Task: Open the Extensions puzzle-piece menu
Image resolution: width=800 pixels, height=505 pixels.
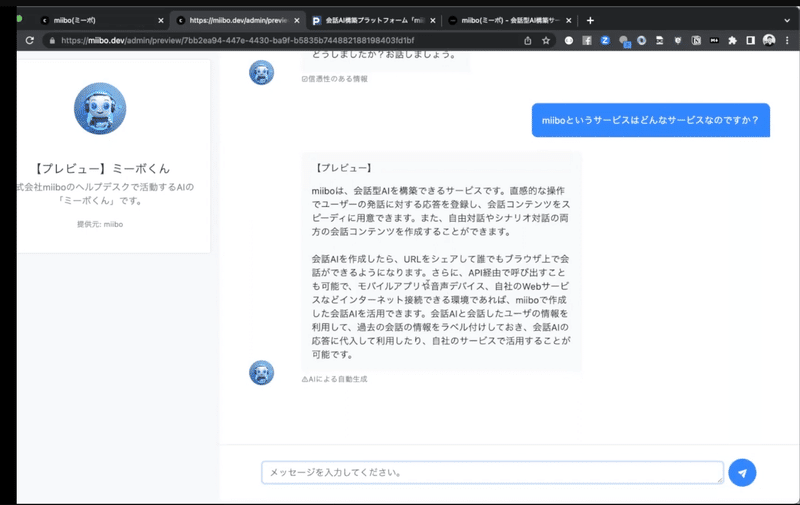Action: point(732,40)
